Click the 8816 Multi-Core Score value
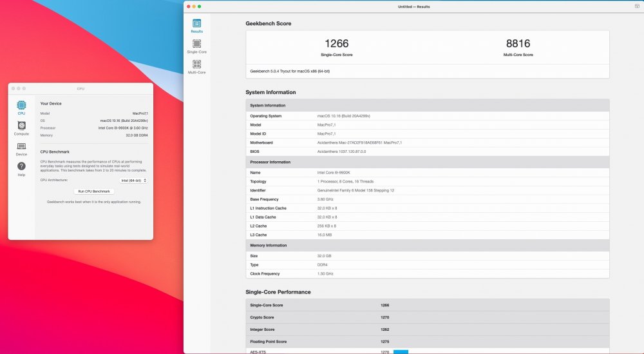 pos(518,44)
